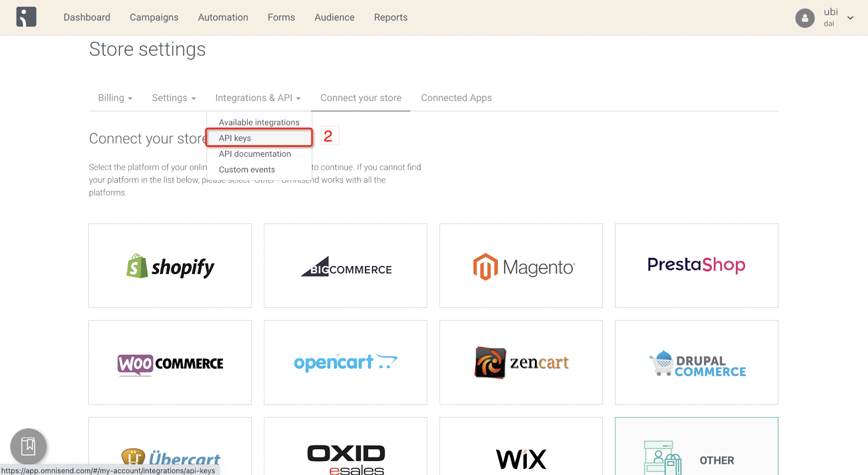This screenshot has height=475, width=868.
Task: Click the floating bookmark help button
Action: point(28,446)
